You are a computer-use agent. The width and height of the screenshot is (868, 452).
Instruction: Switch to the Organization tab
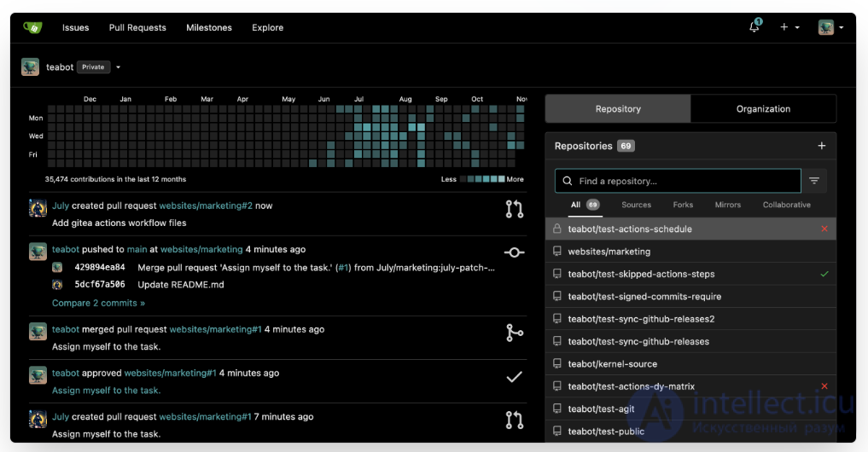pos(763,109)
